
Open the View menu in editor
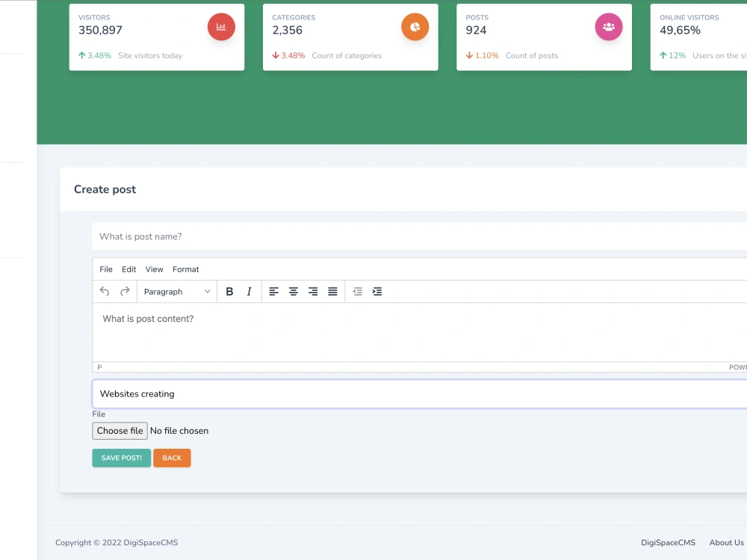point(155,269)
